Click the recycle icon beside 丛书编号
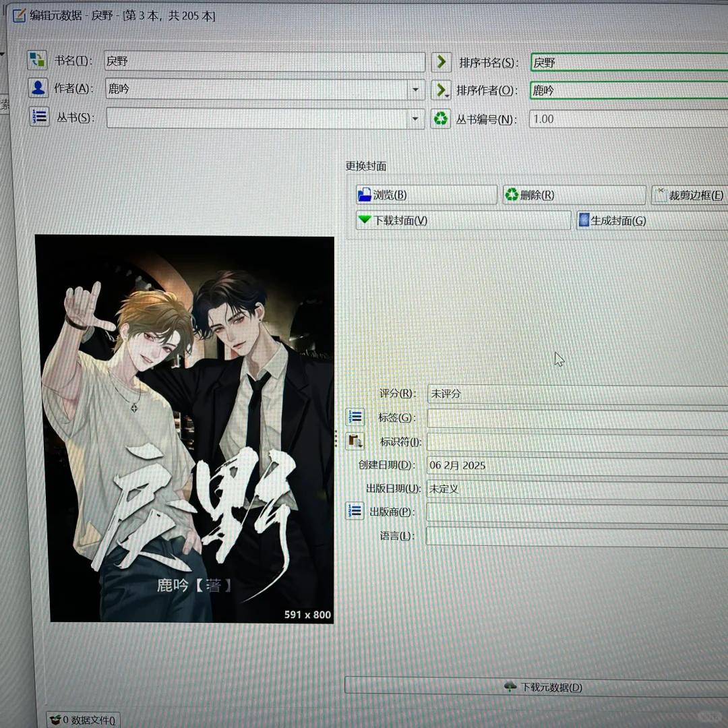The width and height of the screenshot is (728, 728). point(440,119)
